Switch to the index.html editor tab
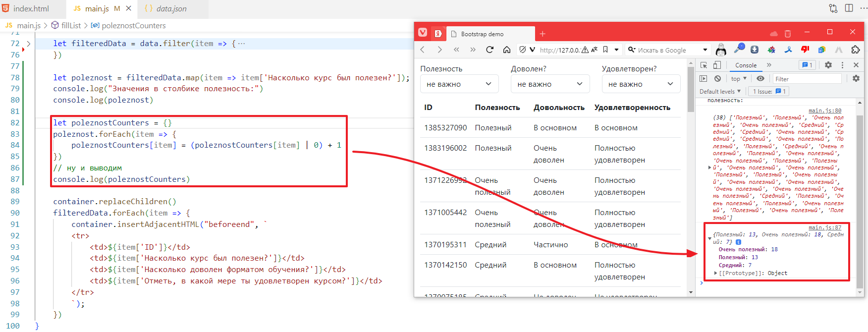The image size is (868, 332). point(31,8)
